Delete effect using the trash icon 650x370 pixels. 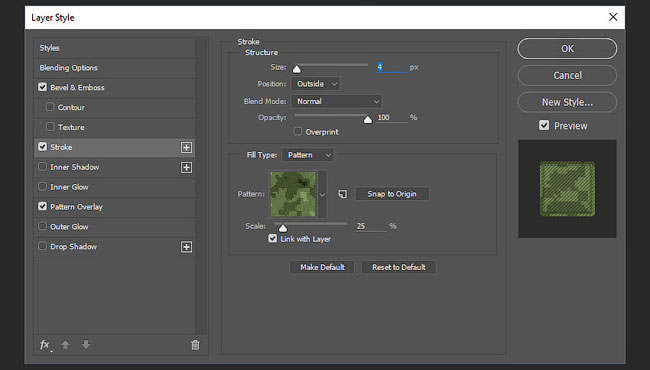coord(195,345)
